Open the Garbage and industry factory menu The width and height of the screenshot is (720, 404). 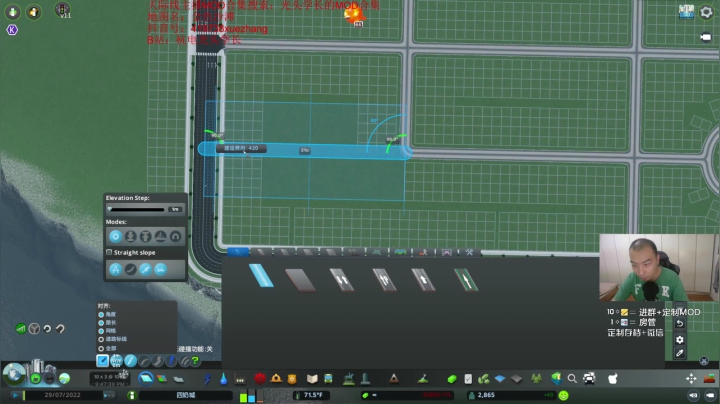(x=240, y=379)
